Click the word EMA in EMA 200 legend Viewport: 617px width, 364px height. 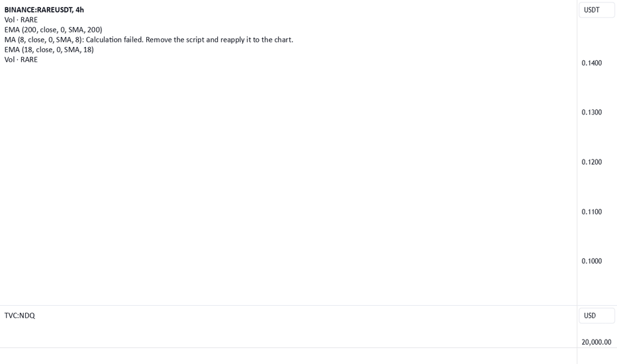(x=12, y=30)
